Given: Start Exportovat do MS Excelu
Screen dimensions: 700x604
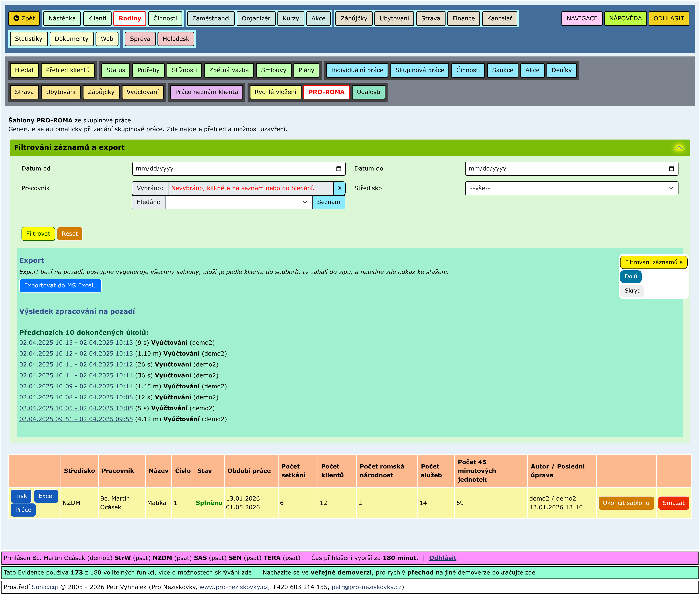Looking at the screenshot, I should click(60, 285).
